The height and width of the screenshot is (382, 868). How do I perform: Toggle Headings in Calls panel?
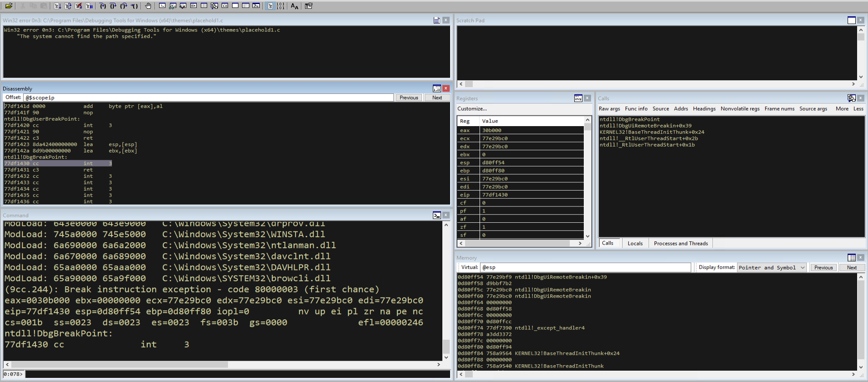coord(704,109)
